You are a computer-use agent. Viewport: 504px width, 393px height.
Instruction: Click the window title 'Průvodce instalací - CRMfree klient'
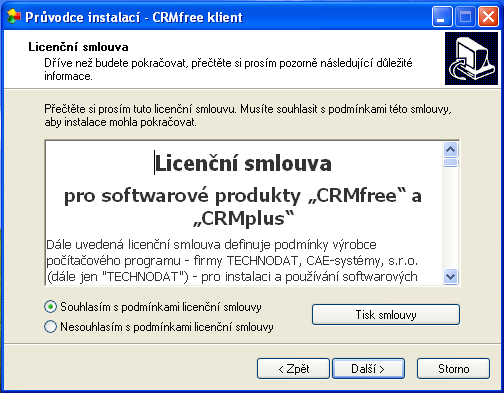[x=134, y=17]
